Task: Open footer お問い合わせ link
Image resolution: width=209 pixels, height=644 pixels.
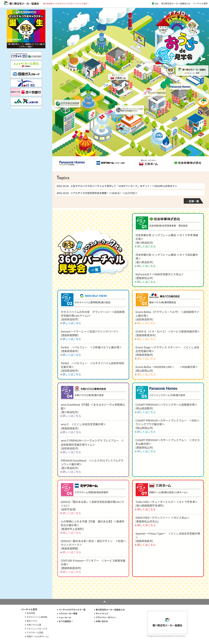Action: (102, 621)
